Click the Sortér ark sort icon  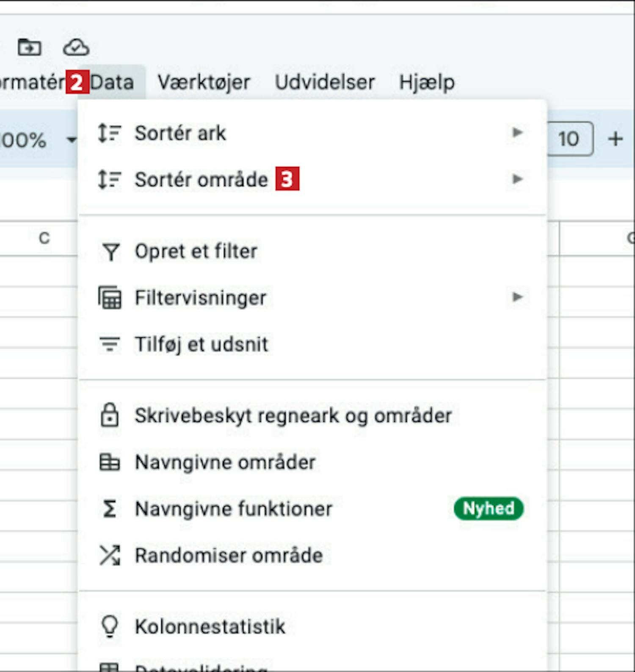[x=109, y=133]
